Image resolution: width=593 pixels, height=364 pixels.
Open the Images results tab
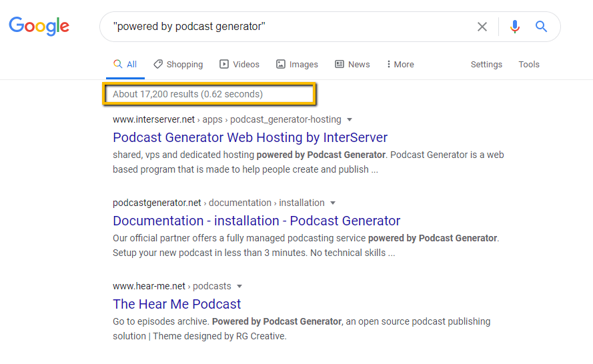297,65
